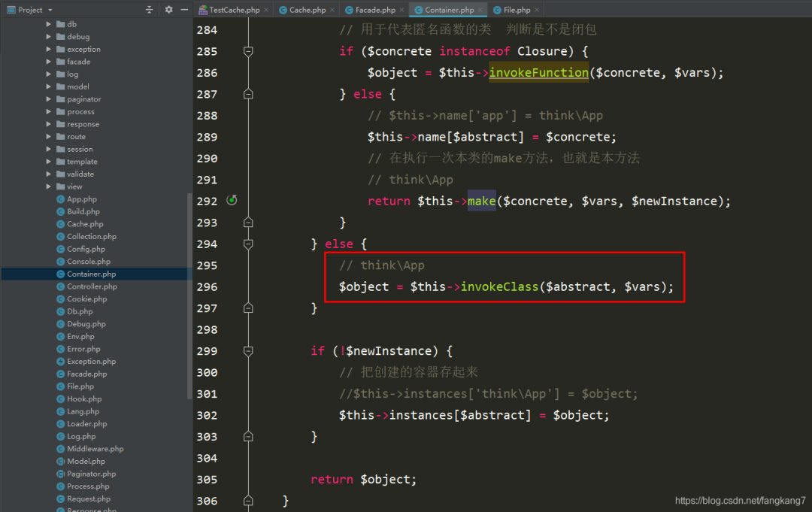The height and width of the screenshot is (512, 812).
Task: Open Request.php file
Action: (x=84, y=498)
